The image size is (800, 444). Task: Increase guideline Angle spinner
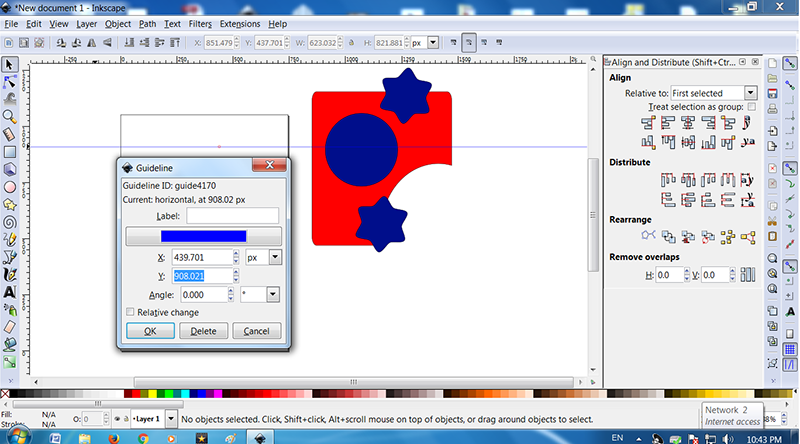click(231, 291)
